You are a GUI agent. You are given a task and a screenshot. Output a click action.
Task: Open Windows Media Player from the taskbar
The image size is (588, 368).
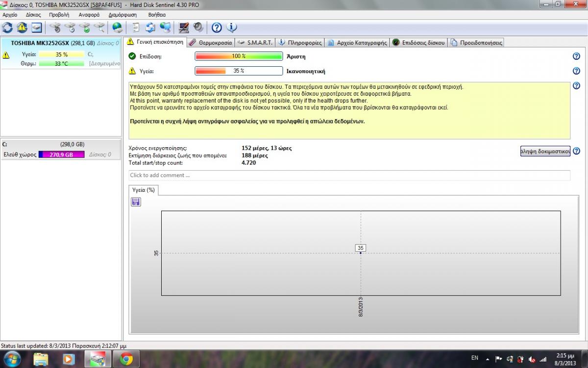68,359
